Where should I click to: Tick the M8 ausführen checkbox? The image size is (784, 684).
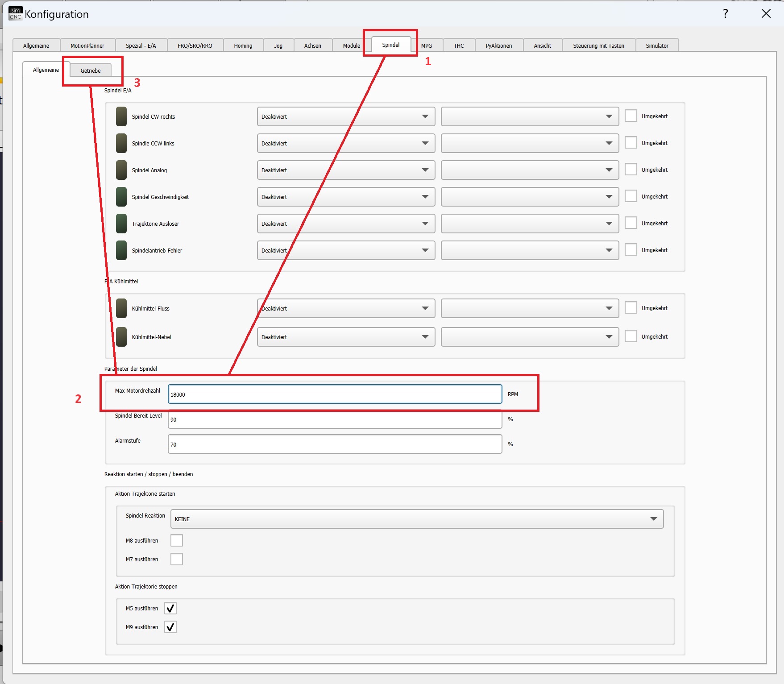pyautogui.click(x=177, y=540)
